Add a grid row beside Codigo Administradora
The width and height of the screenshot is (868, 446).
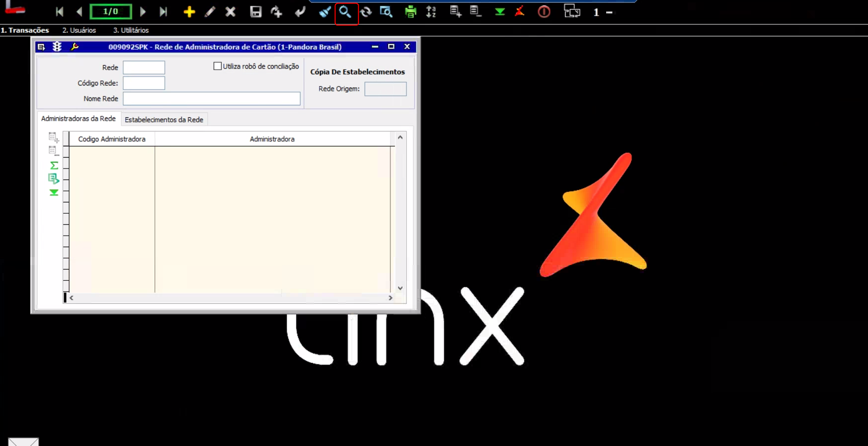pos(54,137)
